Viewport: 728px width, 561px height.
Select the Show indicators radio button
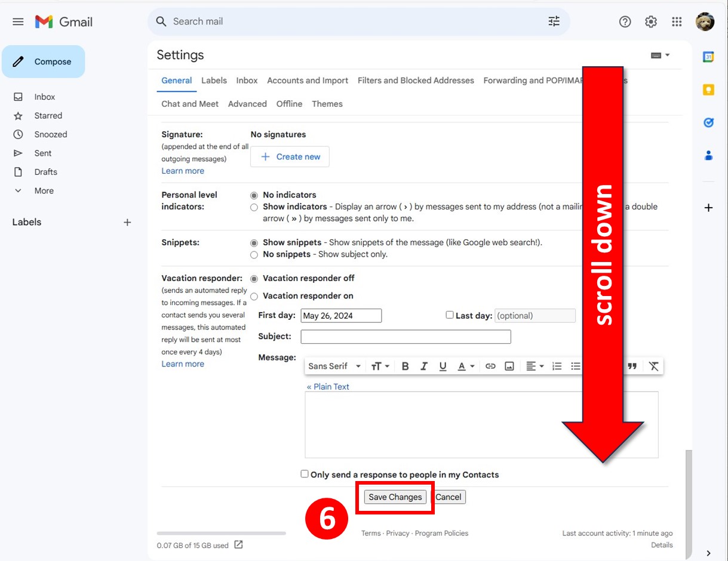254,207
